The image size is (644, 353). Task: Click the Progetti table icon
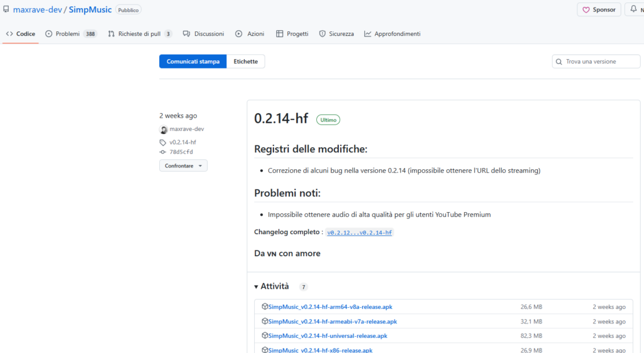[x=280, y=34]
